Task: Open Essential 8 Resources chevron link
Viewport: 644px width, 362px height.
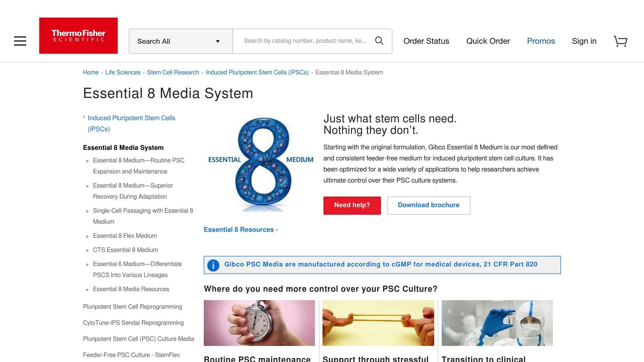Action: click(x=241, y=230)
